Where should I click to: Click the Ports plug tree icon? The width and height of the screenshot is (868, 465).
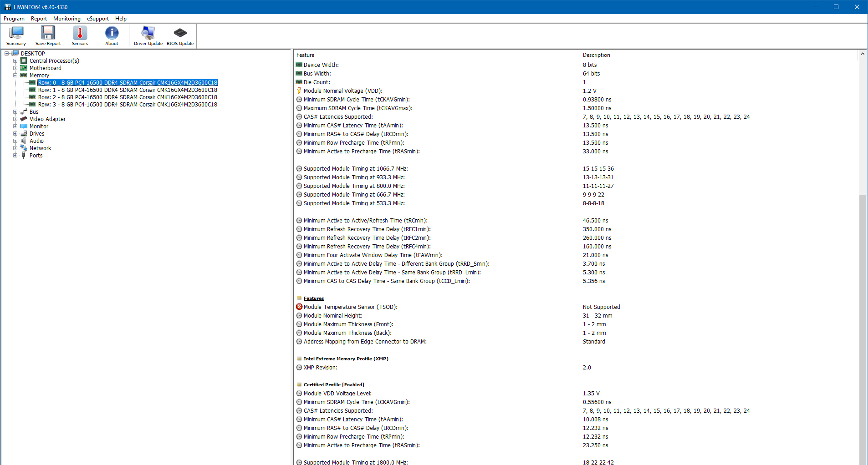(x=24, y=155)
